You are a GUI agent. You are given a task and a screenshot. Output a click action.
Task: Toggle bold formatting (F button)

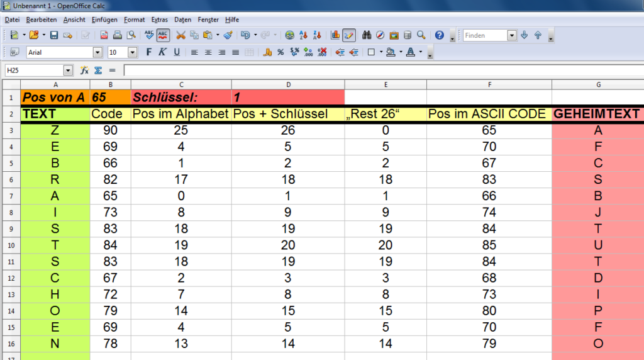(149, 52)
